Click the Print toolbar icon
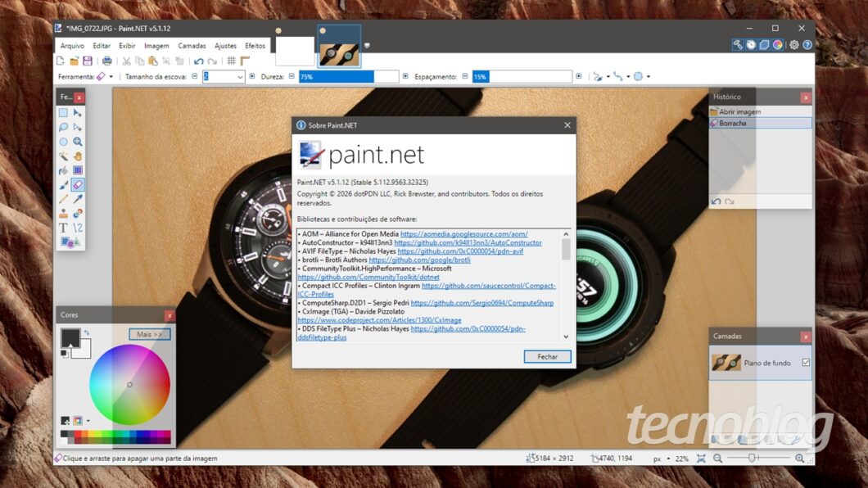The width and height of the screenshot is (868, 488). [x=106, y=61]
